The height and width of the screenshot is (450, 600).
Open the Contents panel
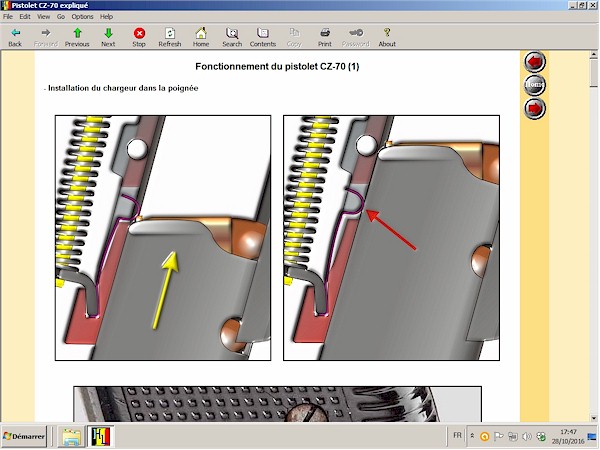262,37
